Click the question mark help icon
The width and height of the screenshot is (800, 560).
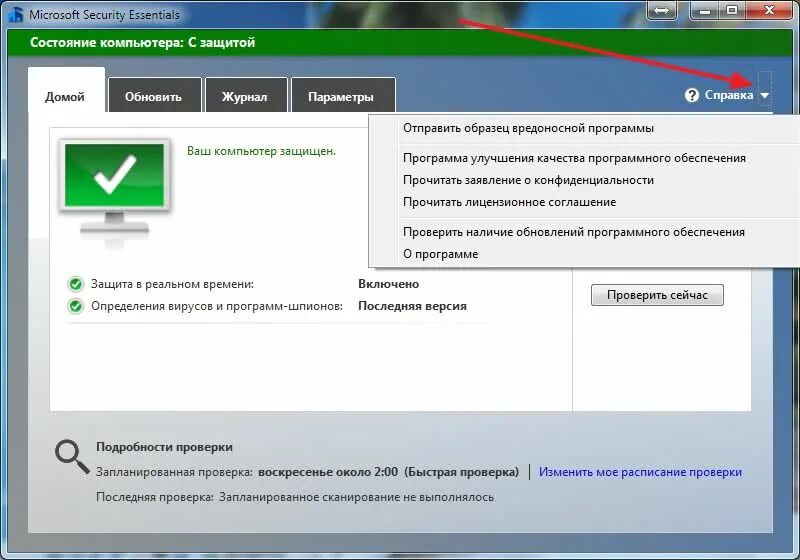[x=691, y=95]
